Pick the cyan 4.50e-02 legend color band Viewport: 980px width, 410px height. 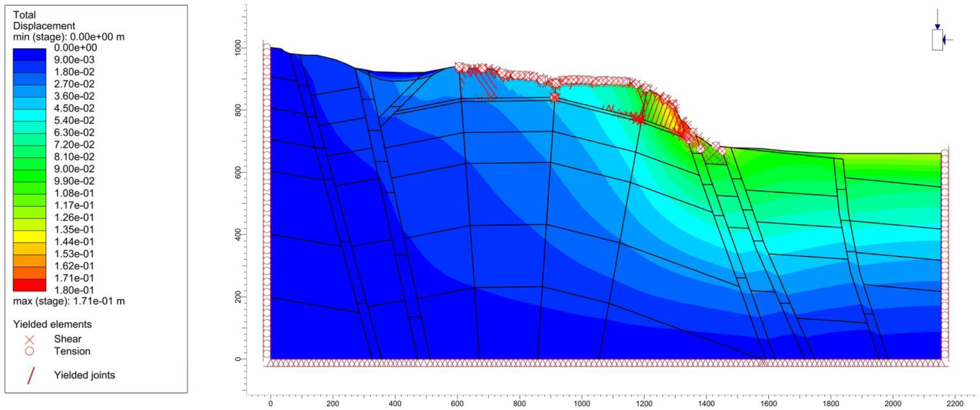(29, 115)
